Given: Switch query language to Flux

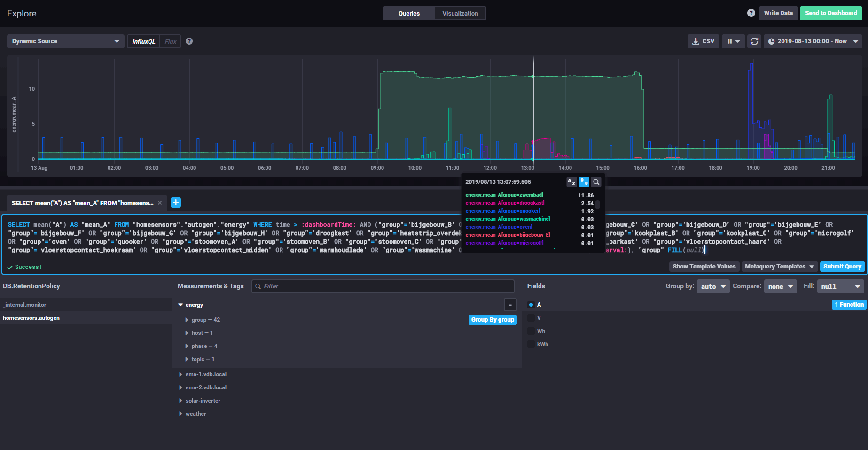Looking at the screenshot, I should point(170,41).
